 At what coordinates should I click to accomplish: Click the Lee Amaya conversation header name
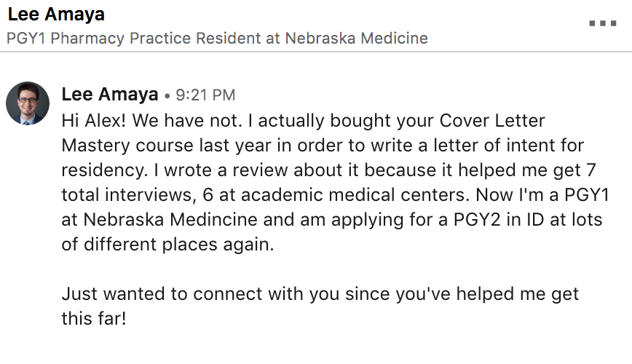click(56, 14)
